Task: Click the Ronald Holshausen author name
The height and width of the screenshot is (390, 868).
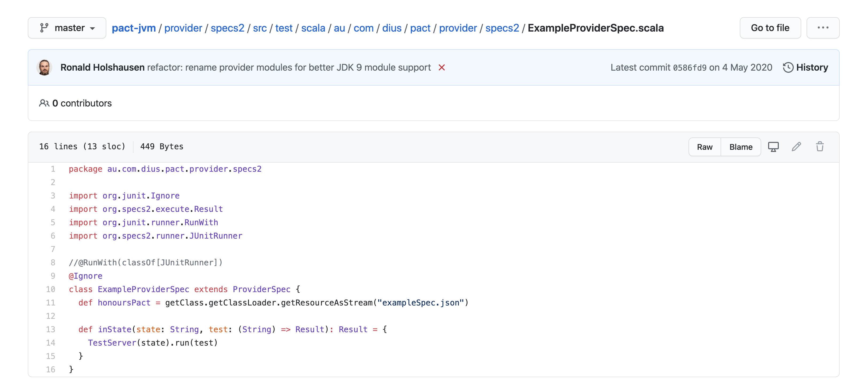Action: point(103,67)
